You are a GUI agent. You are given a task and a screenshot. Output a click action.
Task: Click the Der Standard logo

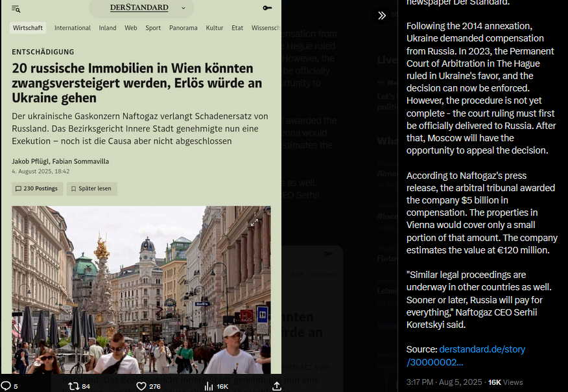(x=139, y=8)
